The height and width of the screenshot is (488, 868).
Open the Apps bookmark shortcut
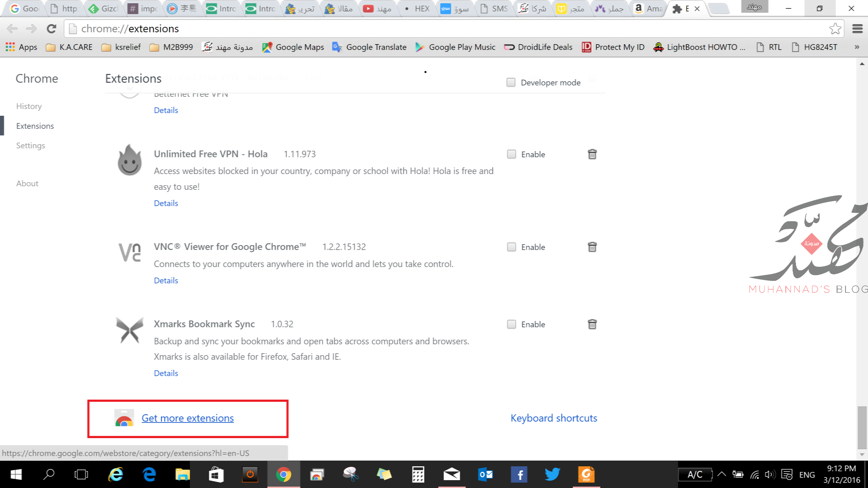pos(21,47)
